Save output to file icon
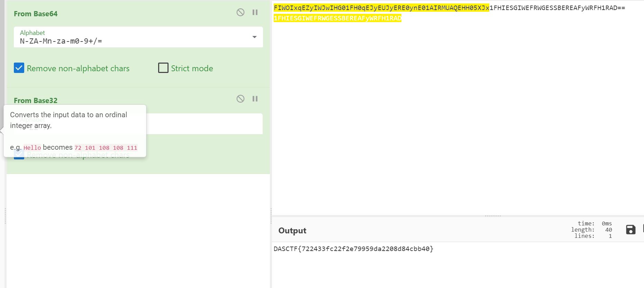This screenshot has width=644, height=288. click(631, 230)
